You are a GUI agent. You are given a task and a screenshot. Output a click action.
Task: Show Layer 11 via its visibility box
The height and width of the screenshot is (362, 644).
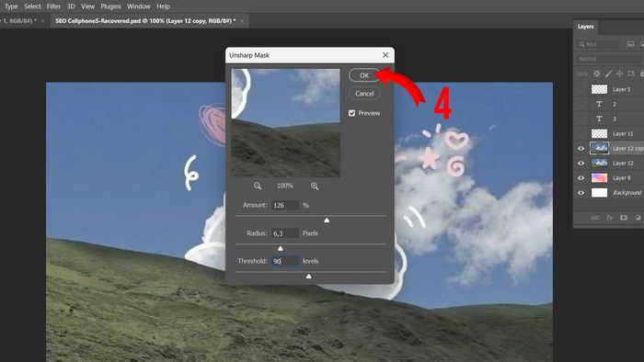pos(581,133)
